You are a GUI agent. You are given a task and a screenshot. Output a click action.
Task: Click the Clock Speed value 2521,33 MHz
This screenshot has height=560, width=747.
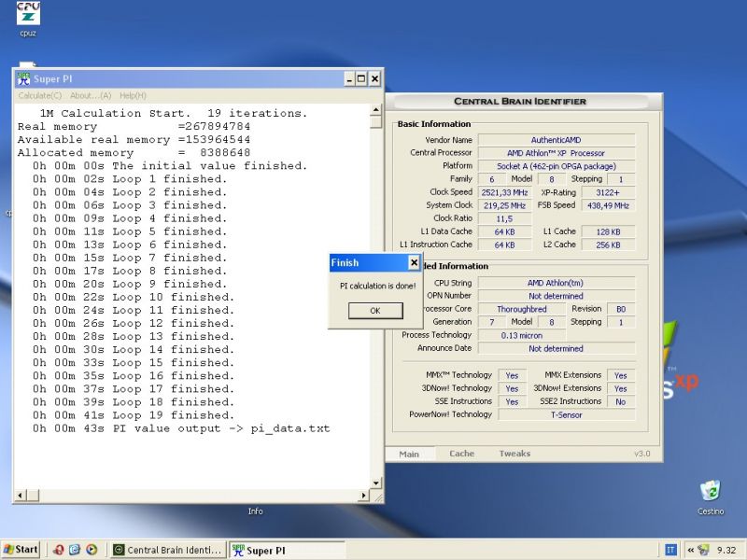point(504,193)
